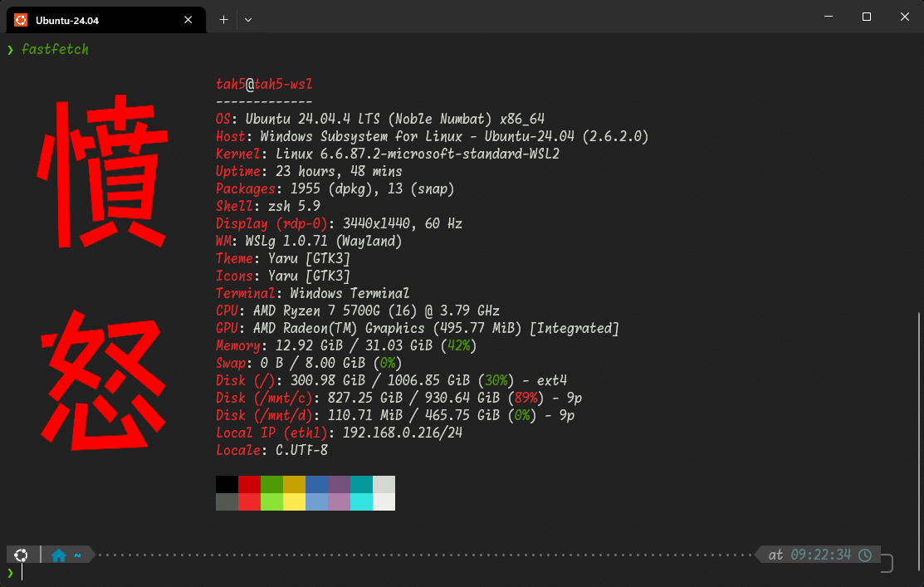Click the Swap 0 B line
The image size is (924, 587).
coord(309,363)
